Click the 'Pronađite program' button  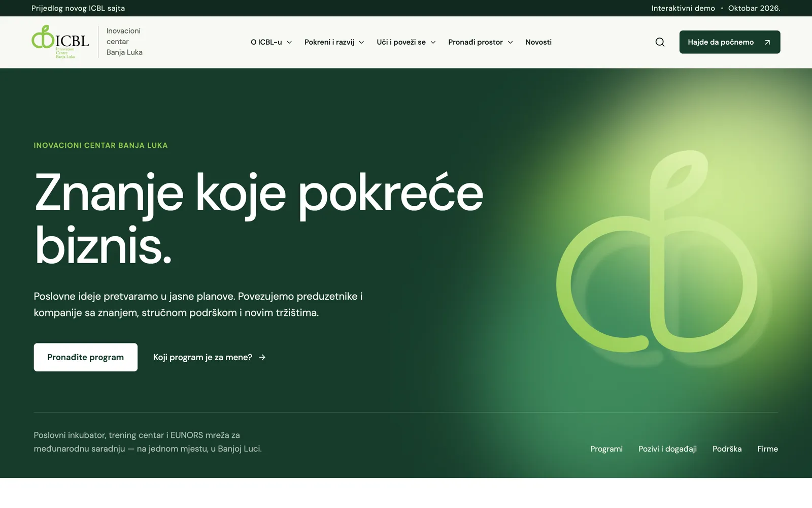pyautogui.click(x=86, y=357)
